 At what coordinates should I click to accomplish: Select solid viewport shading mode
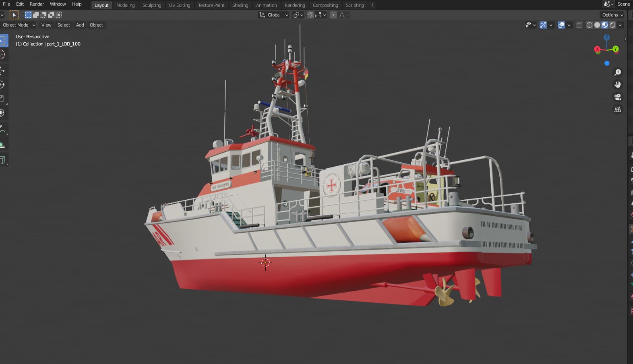(597, 25)
